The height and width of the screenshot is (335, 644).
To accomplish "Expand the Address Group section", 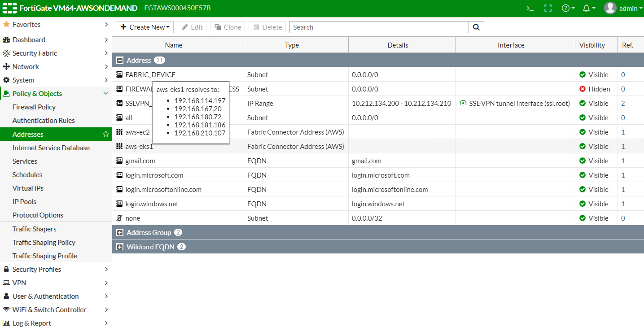I will click(x=120, y=233).
